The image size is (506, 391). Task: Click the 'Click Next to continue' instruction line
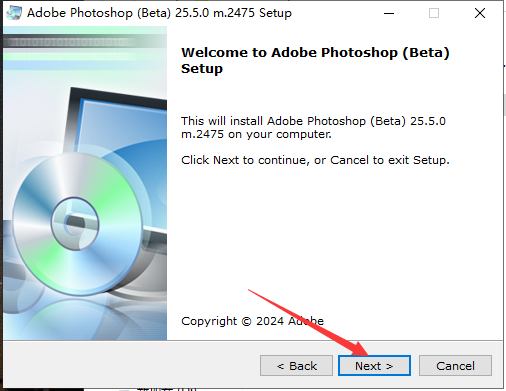[315, 160]
